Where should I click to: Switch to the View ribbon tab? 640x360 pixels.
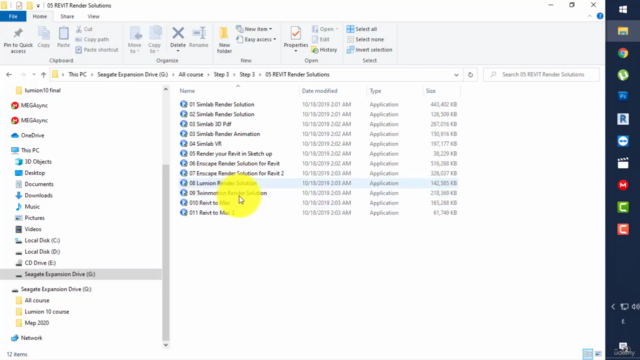tap(93, 16)
